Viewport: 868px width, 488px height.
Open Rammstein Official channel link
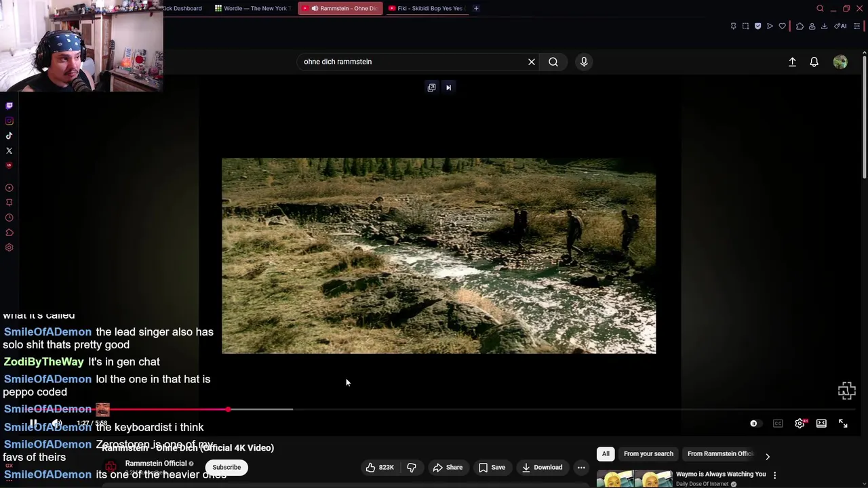[155, 464]
